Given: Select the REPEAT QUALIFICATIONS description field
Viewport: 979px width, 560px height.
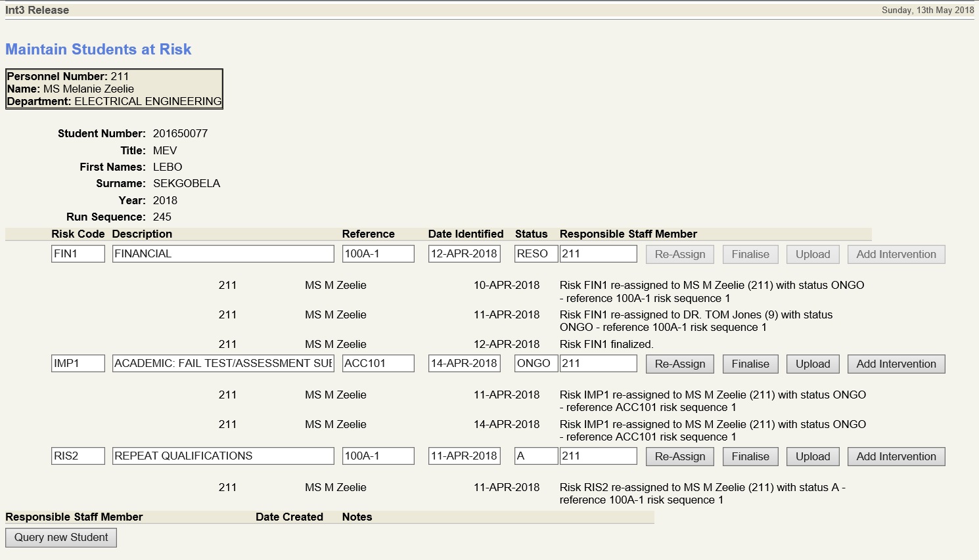Looking at the screenshot, I should [x=223, y=456].
